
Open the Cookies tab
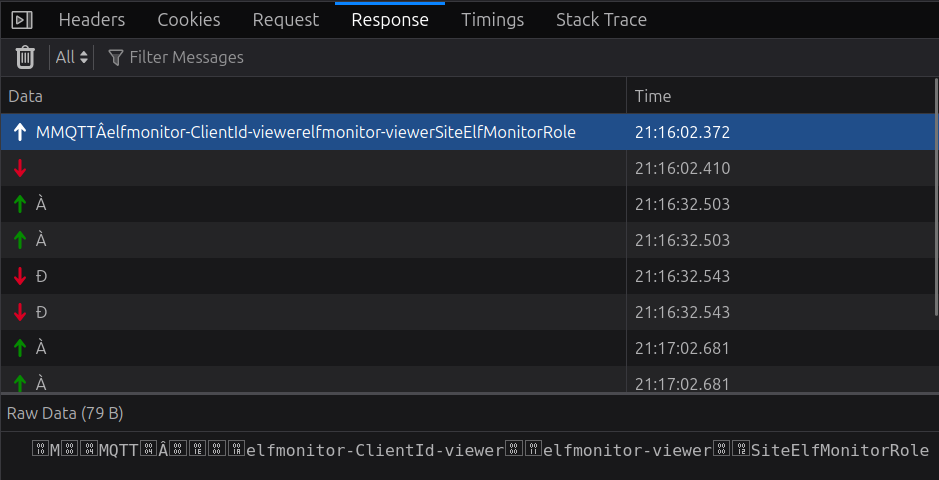pos(189,20)
